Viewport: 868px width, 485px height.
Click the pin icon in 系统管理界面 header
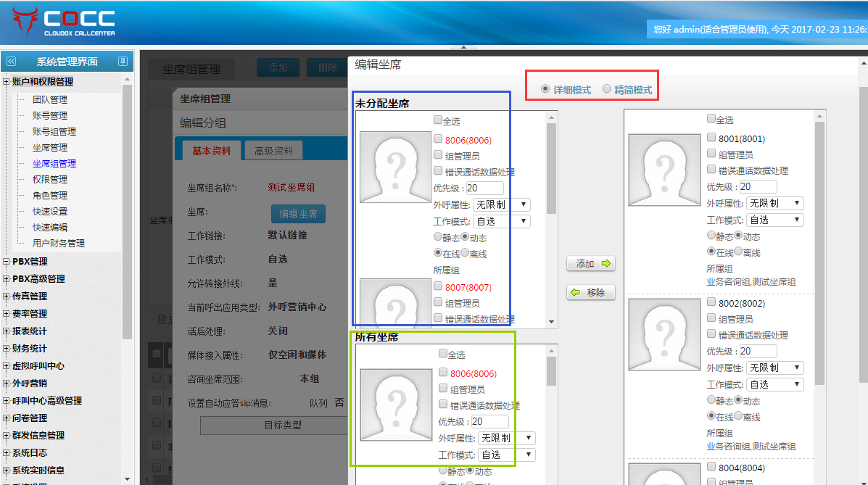123,62
